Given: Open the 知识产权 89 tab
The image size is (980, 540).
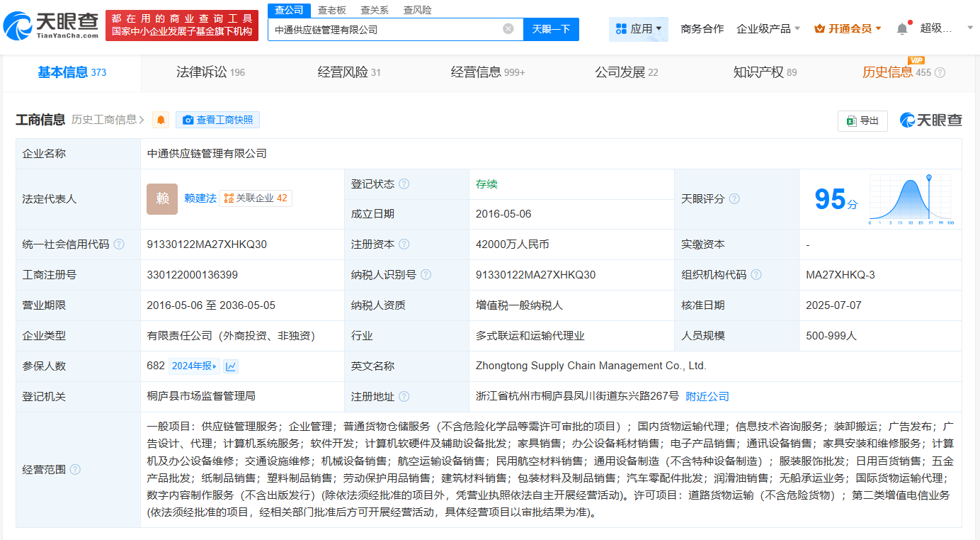Looking at the screenshot, I should [765, 72].
